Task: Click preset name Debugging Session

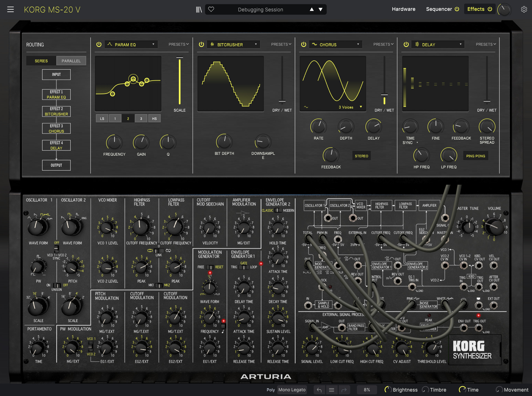Action: click(x=260, y=10)
